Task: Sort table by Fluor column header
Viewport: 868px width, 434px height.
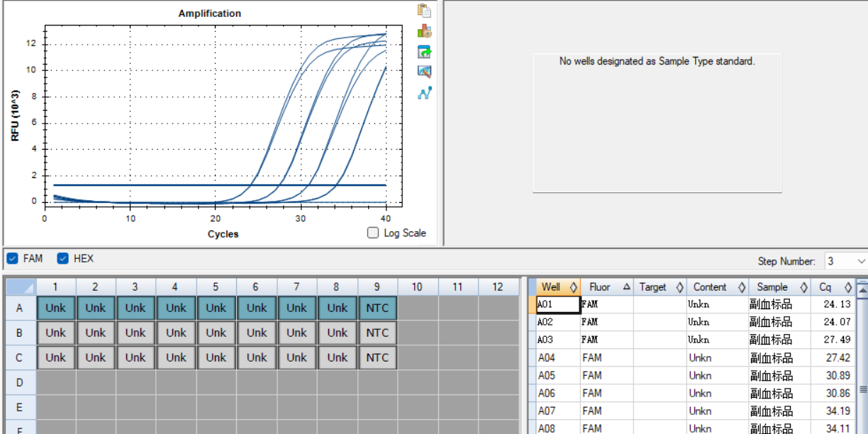Action: tap(607, 287)
